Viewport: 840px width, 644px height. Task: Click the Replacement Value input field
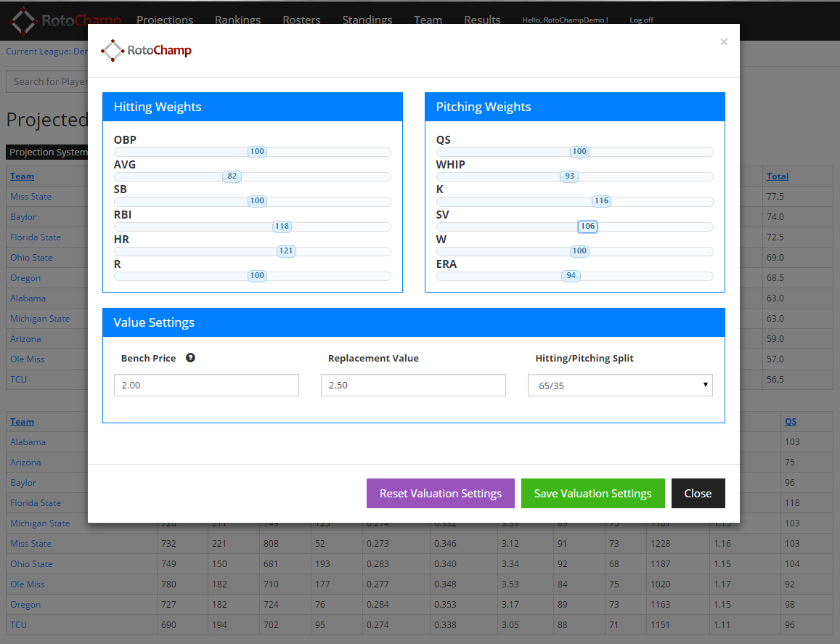413,386
